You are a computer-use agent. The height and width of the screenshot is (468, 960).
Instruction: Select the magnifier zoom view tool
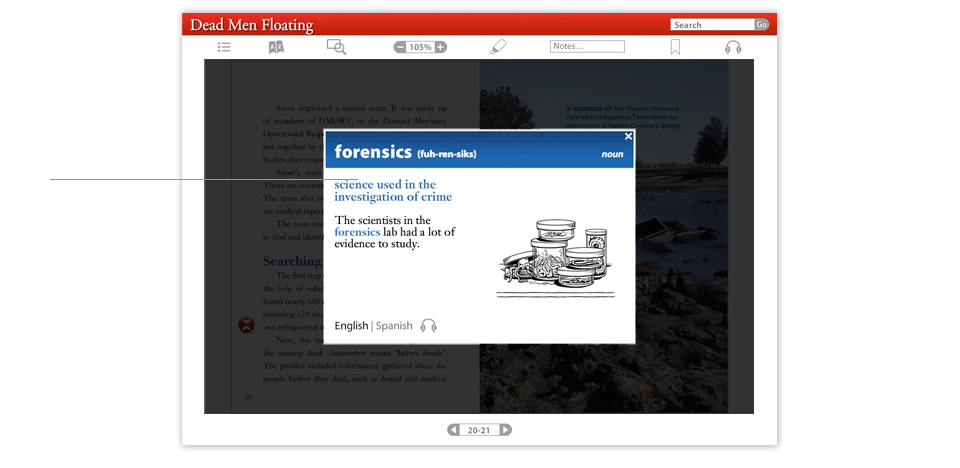[x=336, y=47]
